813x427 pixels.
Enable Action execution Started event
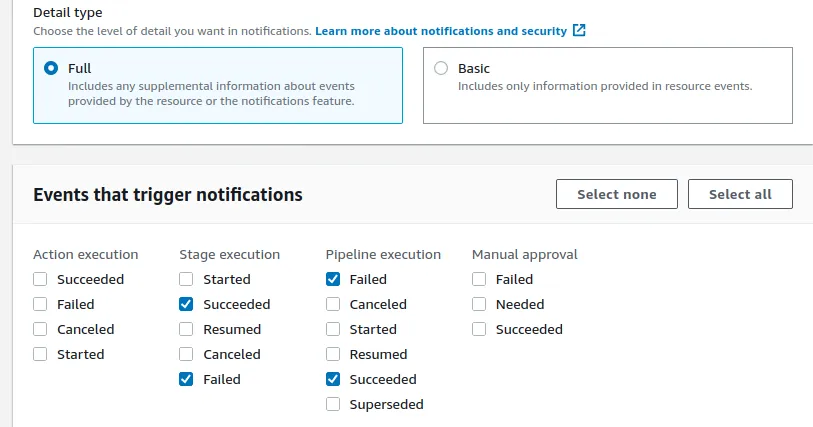tap(40, 355)
